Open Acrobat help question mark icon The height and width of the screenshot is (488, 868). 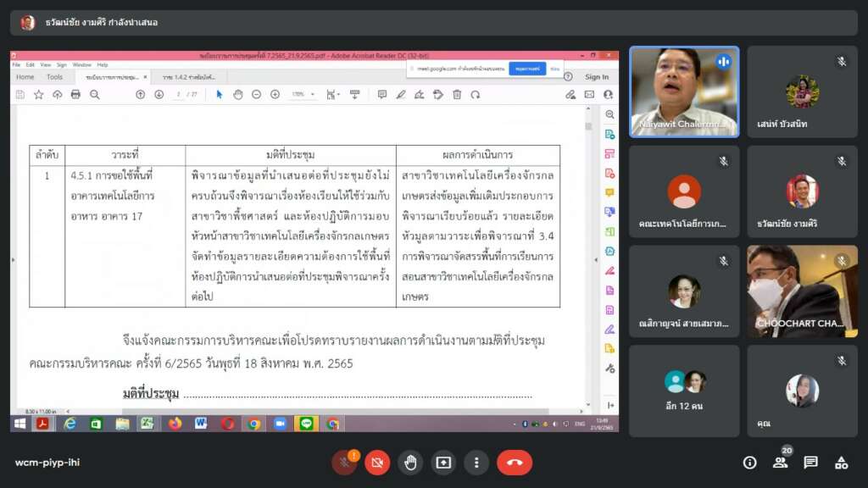pyautogui.click(x=568, y=77)
